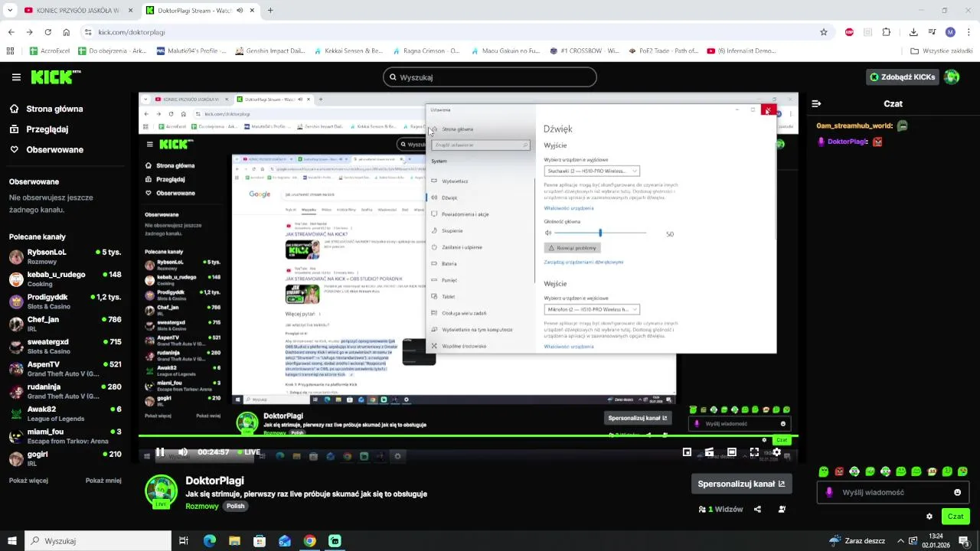
Task: Click the purple chat identity icon
Action: tap(828, 492)
